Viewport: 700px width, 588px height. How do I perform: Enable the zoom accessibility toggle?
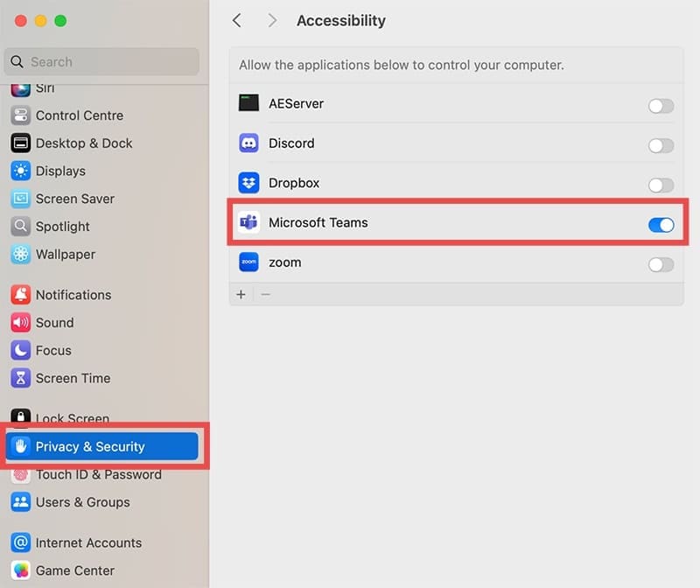coord(661,264)
